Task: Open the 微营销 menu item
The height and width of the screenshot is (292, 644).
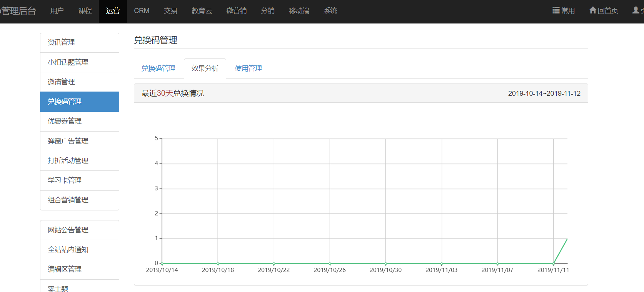Action: click(x=236, y=11)
